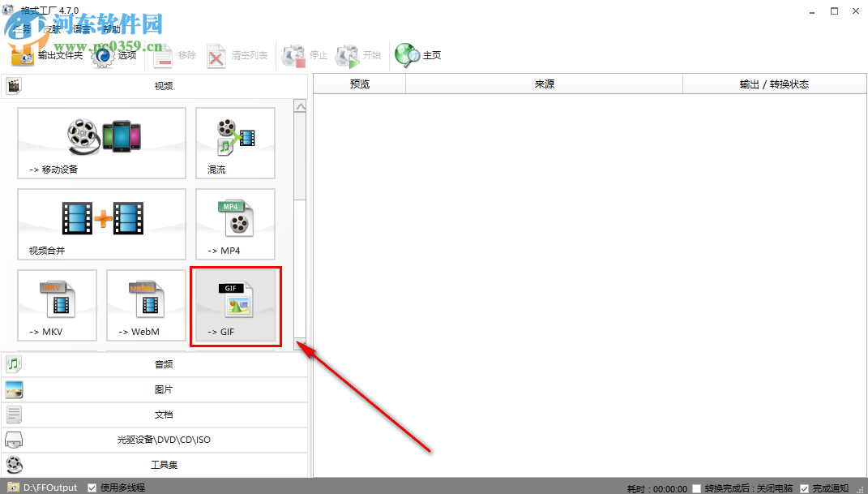
Task: Click the video list scroll down arrow
Action: 300,344
